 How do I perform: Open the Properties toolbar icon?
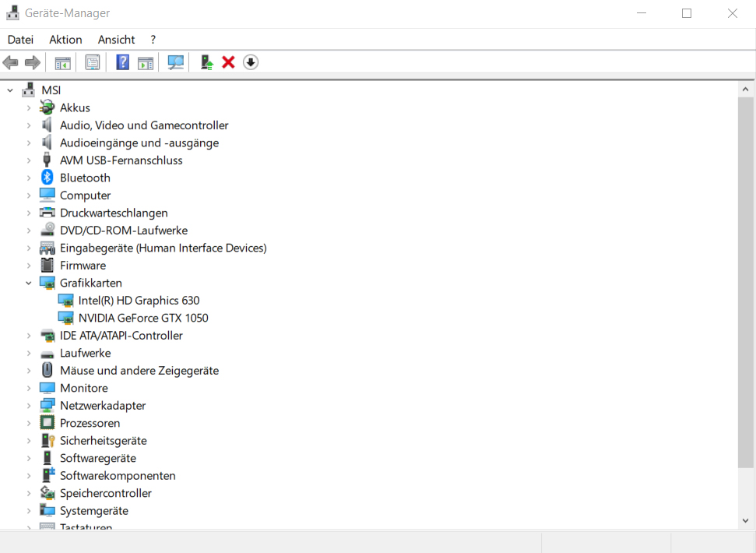[x=92, y=62]
